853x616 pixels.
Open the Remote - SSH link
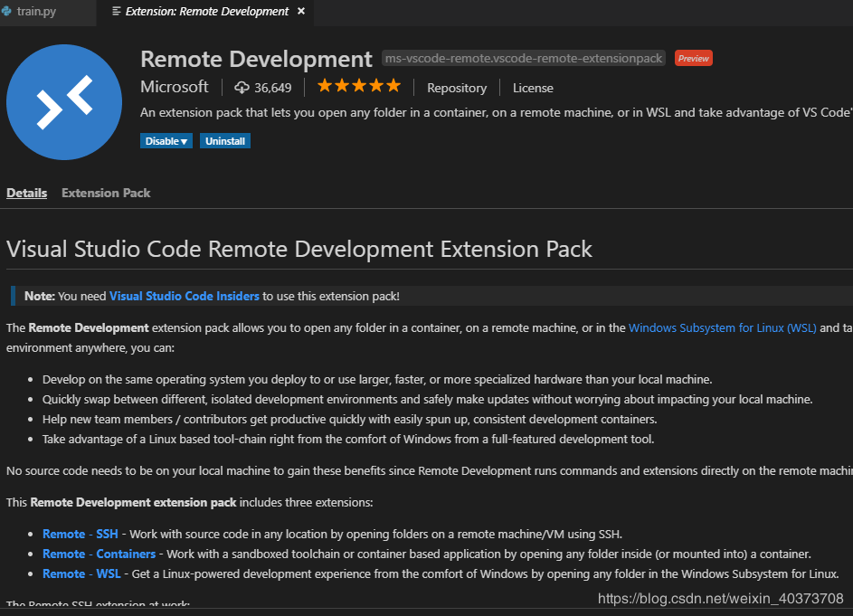[x=81, y=534]
